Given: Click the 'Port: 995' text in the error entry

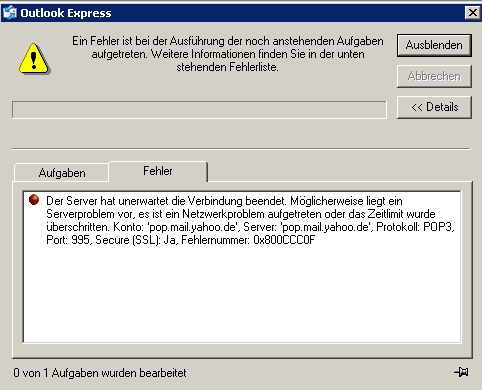Looking at the screenshot, I should tap(68, 240).
